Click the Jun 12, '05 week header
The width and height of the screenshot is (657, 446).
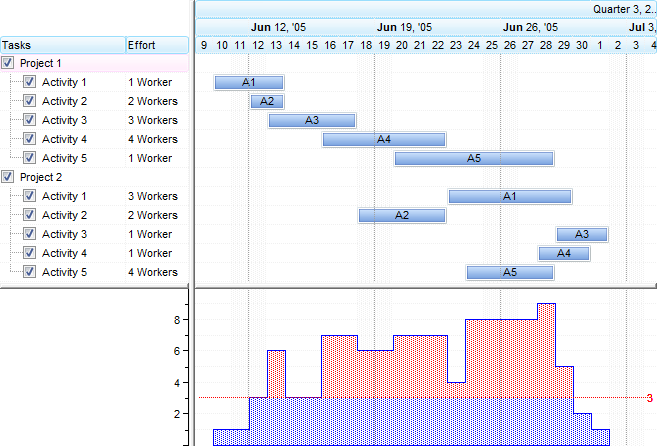click(x=278, y=27)
